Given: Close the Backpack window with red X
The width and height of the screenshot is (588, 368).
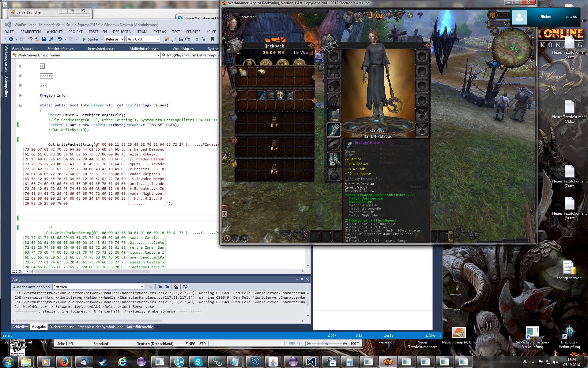Looking at the screenshot, I should [311, 45].
